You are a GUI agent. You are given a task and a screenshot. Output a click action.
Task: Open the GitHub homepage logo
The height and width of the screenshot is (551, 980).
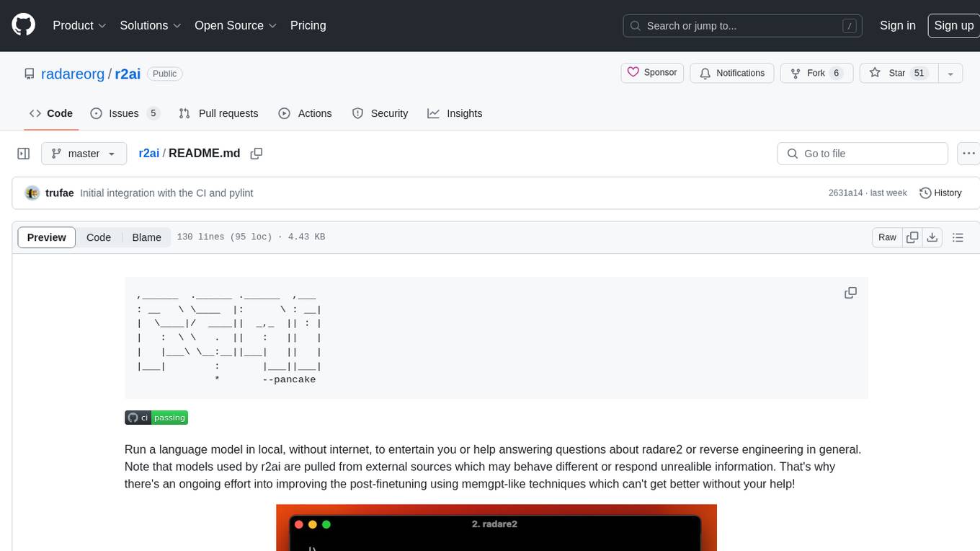pos(23,25)
